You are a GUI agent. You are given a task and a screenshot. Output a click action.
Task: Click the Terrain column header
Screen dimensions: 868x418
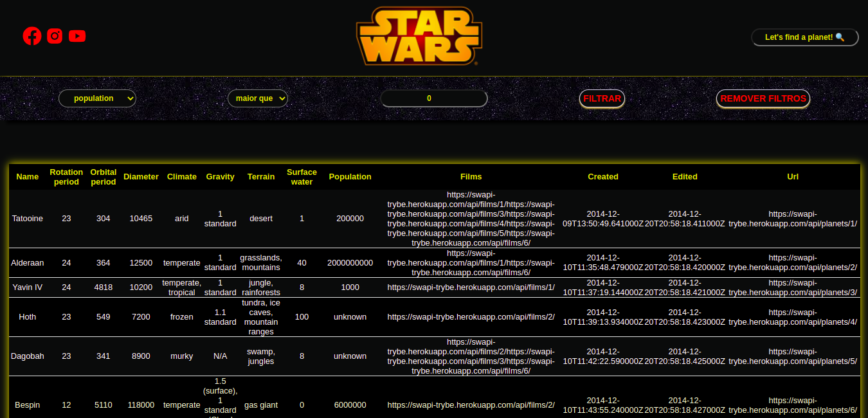pyautogui.click(x=261, y=177)
